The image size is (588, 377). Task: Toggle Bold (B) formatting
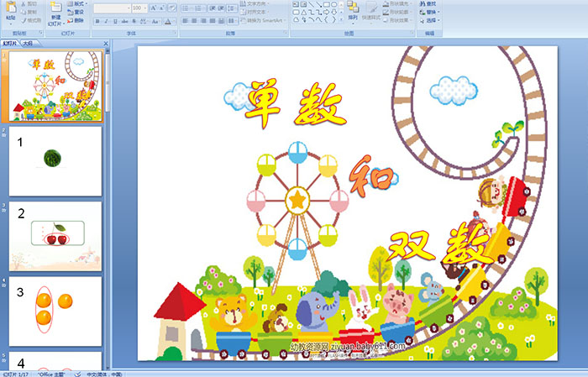click(x=97, y=21)
